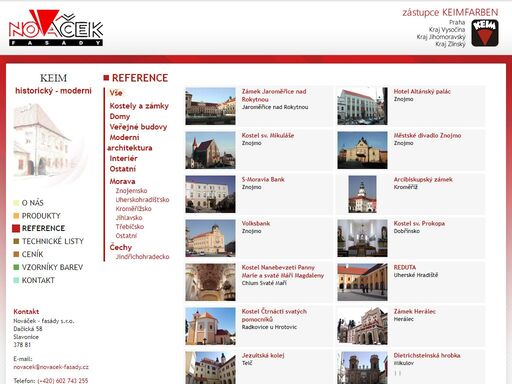
Task: Click the Nováček Fasády logo
Action: 56,28
